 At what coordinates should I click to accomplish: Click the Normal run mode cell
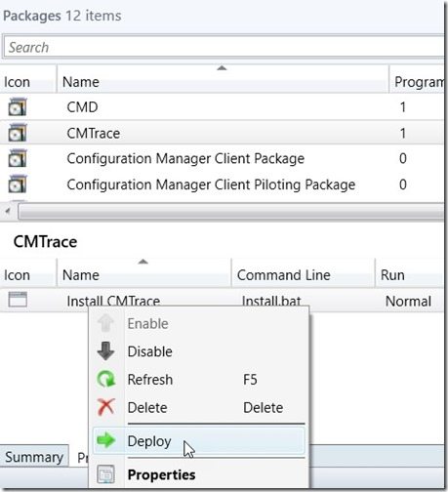pos(408,301)
